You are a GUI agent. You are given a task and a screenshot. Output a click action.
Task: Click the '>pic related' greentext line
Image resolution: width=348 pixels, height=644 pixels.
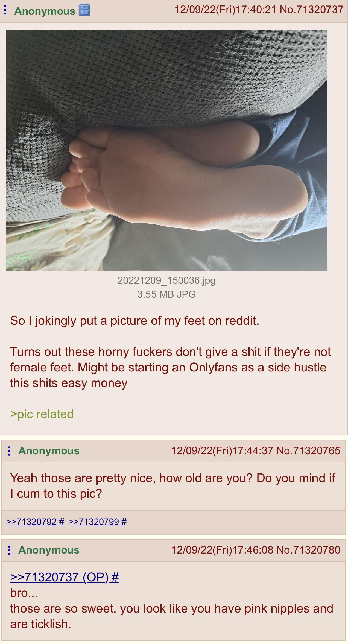[42, 414]
